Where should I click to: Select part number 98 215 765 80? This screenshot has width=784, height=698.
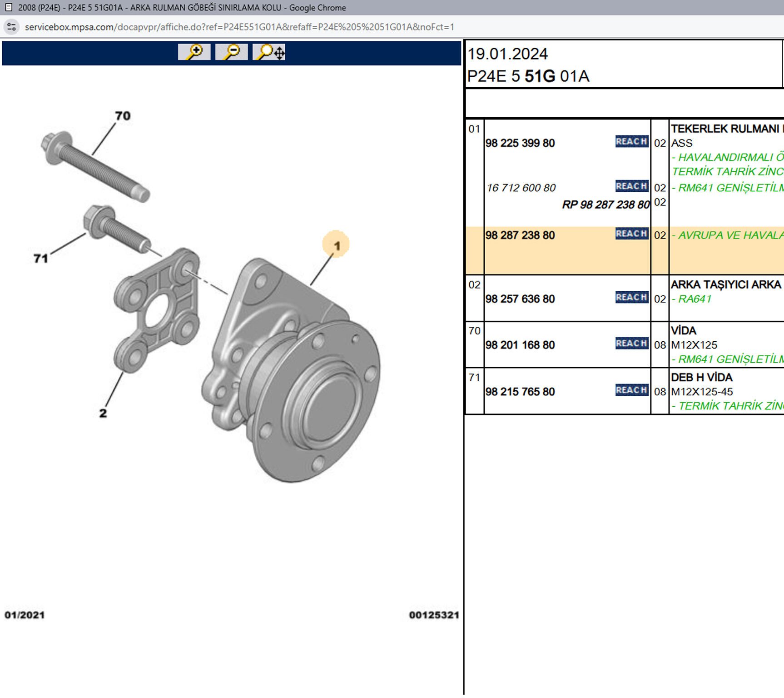(x=520, y=392)
